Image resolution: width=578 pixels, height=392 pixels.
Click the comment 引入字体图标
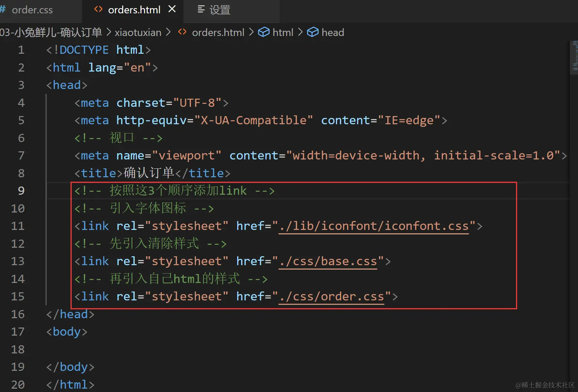pyautogui.click(x=144, y=208)
